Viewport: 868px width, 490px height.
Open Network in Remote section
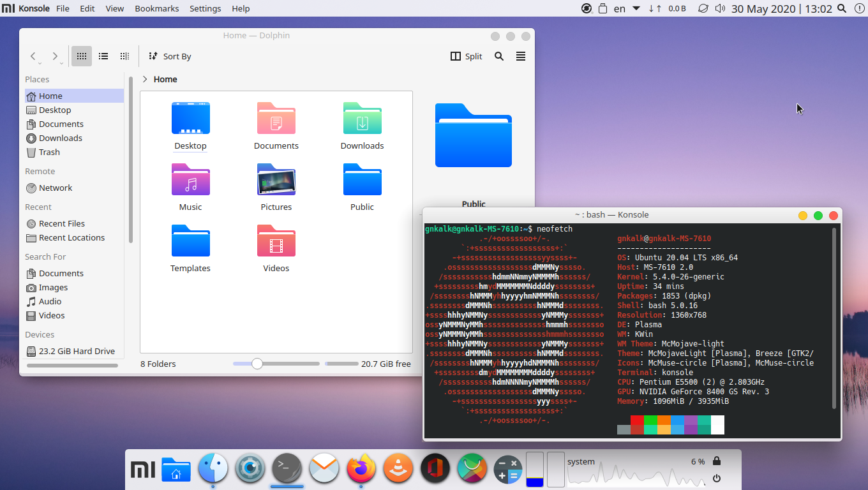coord(74,188)
